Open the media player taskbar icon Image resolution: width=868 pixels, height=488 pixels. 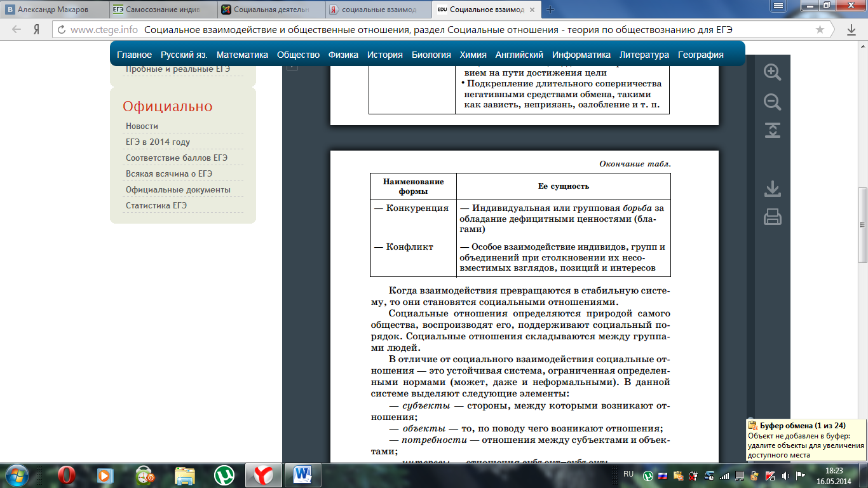pos(105,475)
